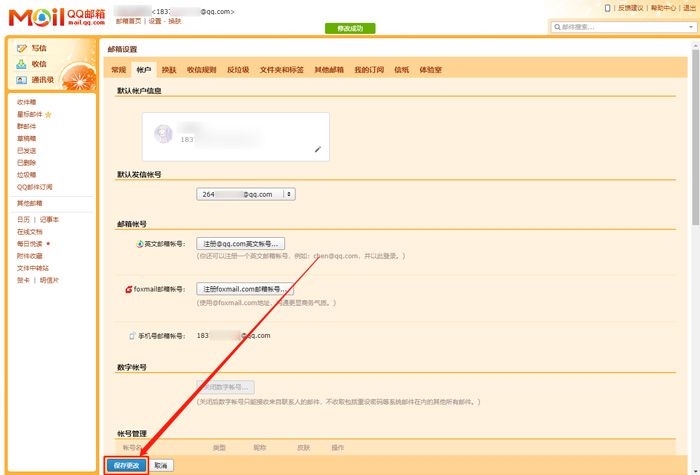700x475 pixels.
Task: Open the 星标邮件 folder
Action: coord(29,115)
